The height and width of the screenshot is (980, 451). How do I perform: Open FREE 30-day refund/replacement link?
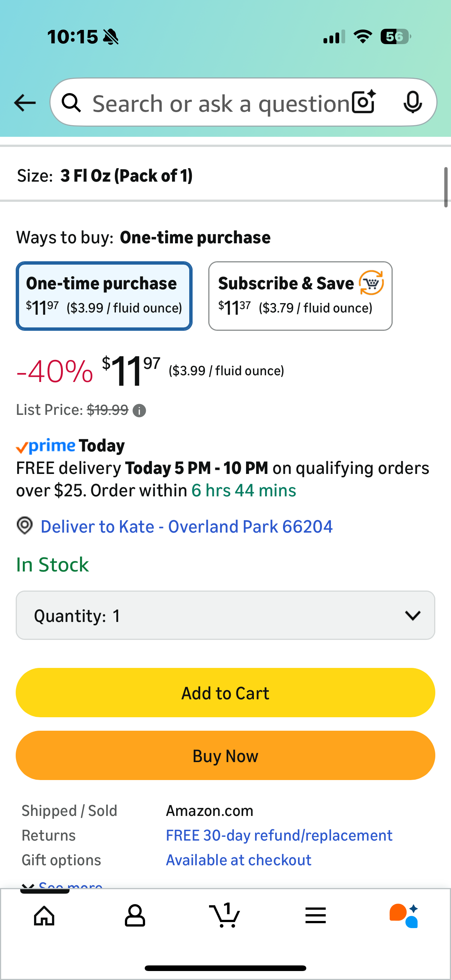pyautogui.click(x=279, y=835)
